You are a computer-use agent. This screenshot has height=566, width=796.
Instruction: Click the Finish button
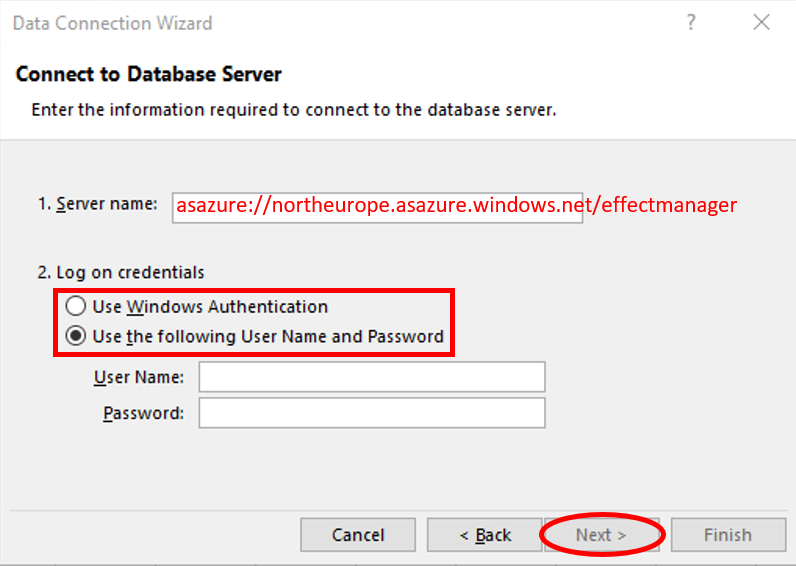click(727, 535)
